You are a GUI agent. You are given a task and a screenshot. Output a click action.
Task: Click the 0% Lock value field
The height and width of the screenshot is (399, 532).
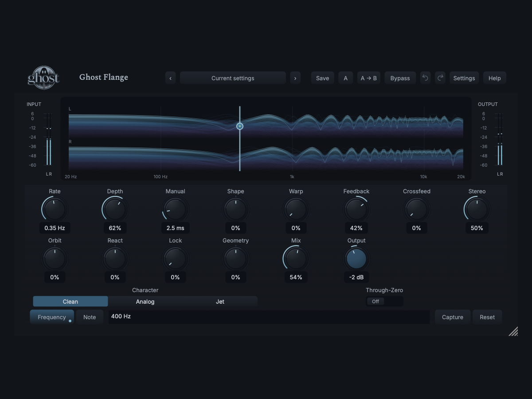pyautogui.click(x=175, y=277)
